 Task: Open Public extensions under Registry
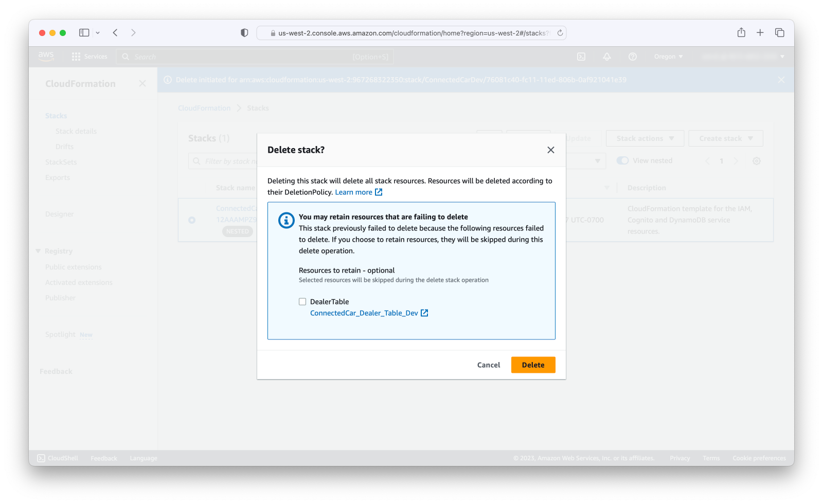click(x=74, y=267)
